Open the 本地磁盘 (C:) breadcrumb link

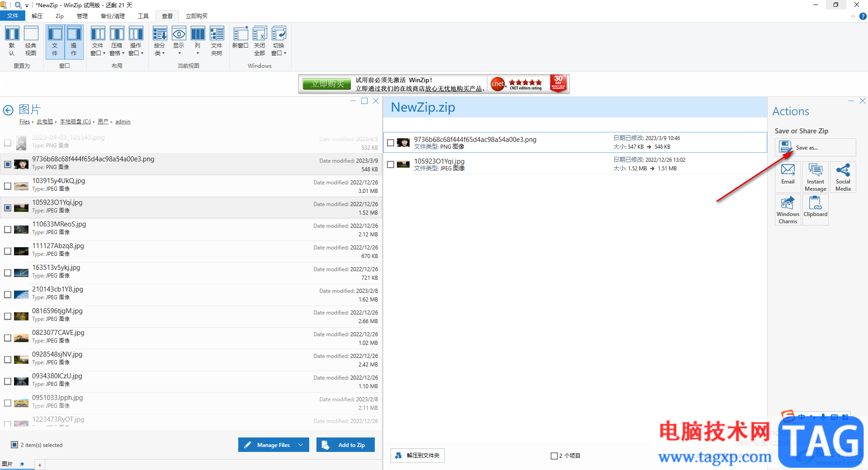pos(75,122)
